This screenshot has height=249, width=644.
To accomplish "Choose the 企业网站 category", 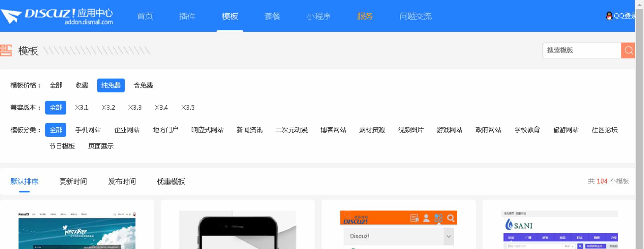I will [x=127, y=130].
